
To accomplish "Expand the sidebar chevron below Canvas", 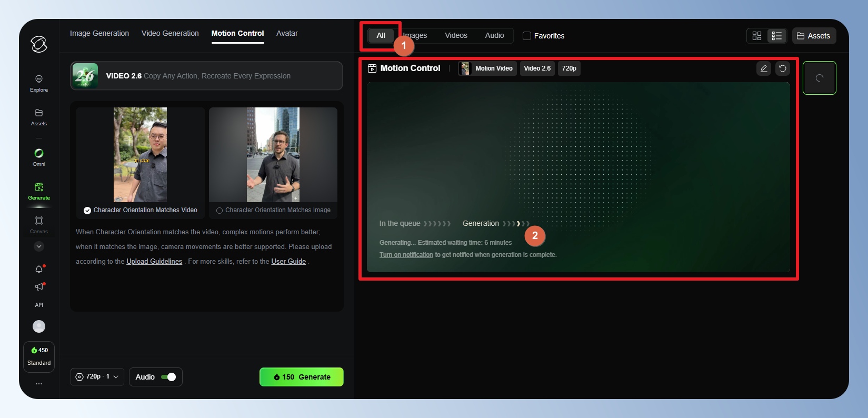I will [39, 246].
